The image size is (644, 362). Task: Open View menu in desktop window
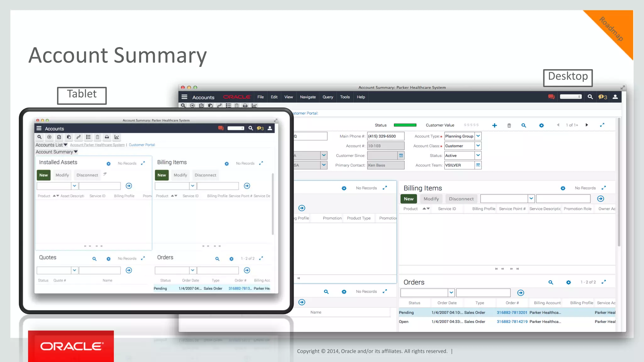click(x=289, y=97)
